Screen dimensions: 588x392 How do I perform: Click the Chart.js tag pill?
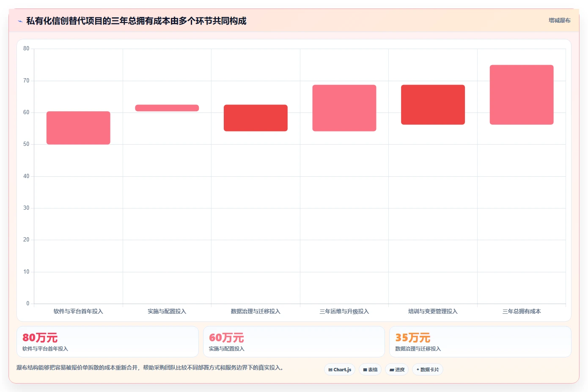coord(340,370)
